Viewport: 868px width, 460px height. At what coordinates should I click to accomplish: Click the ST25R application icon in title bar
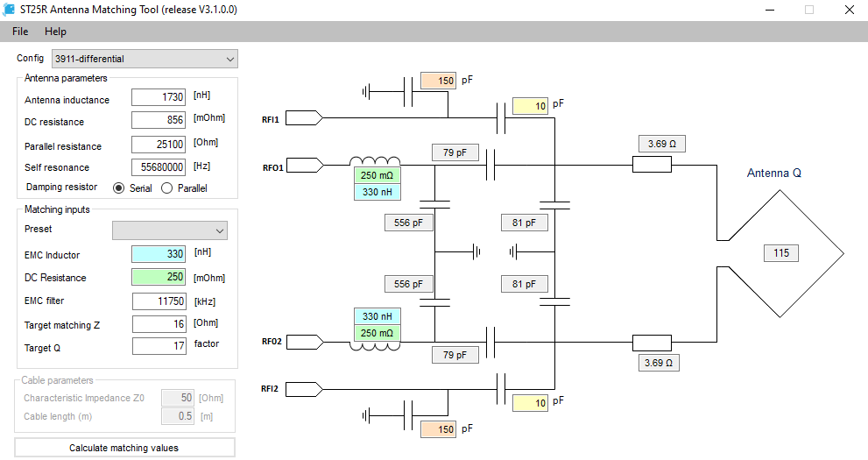(10, 10)
